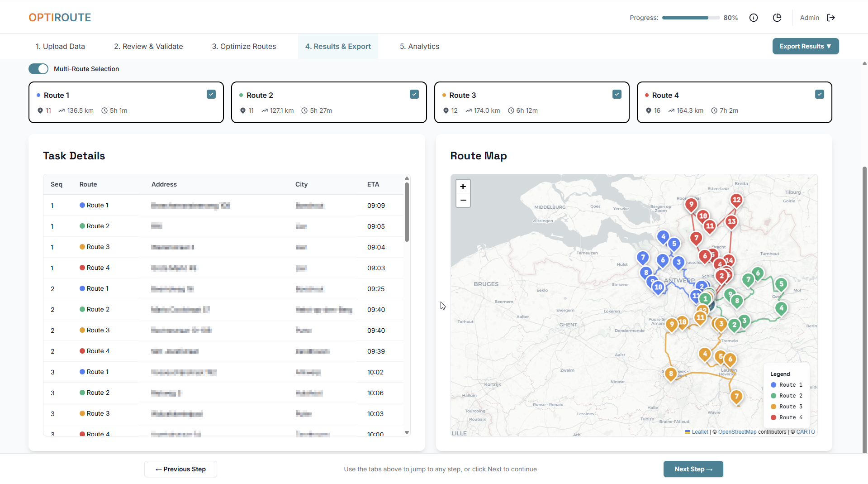The height and width of the screenshot is (484, 868).
Task: Click the Next Step button
Action: [x=693, y=469]
